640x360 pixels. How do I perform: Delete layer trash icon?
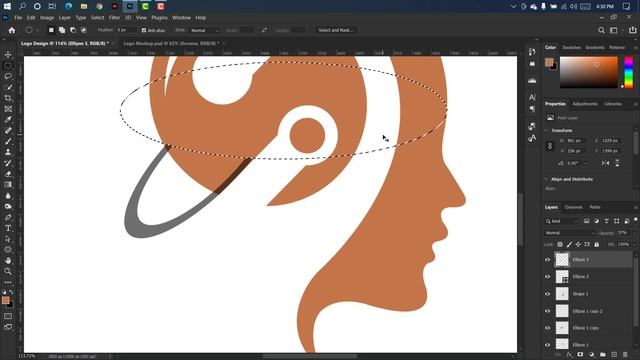pyautogui.click(x=625, y=354)
